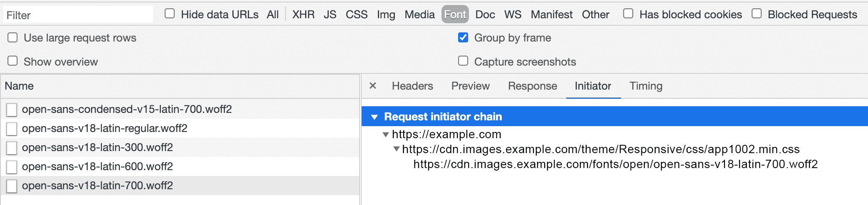Collapse the https://example.com initiator node
This screenshot has width=868, height=205.
[386, 134]
